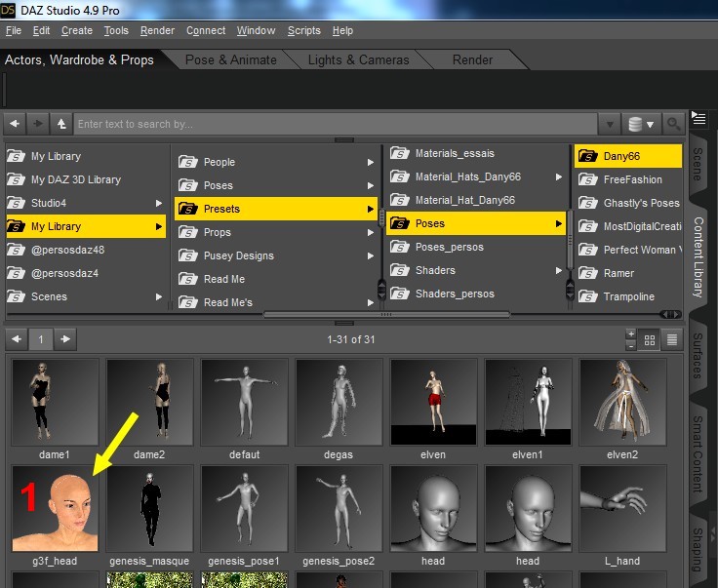This screenshot has width=718, height=588.
Task: Select the Ghastly's Poses folder
Action: click(628, 203)
